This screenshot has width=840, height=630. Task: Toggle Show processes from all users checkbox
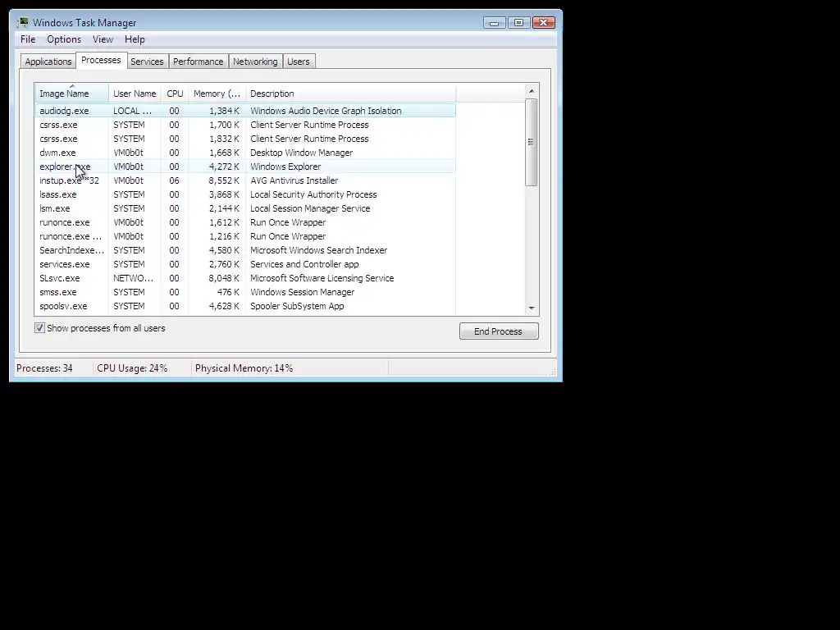(x=39, y=328)
